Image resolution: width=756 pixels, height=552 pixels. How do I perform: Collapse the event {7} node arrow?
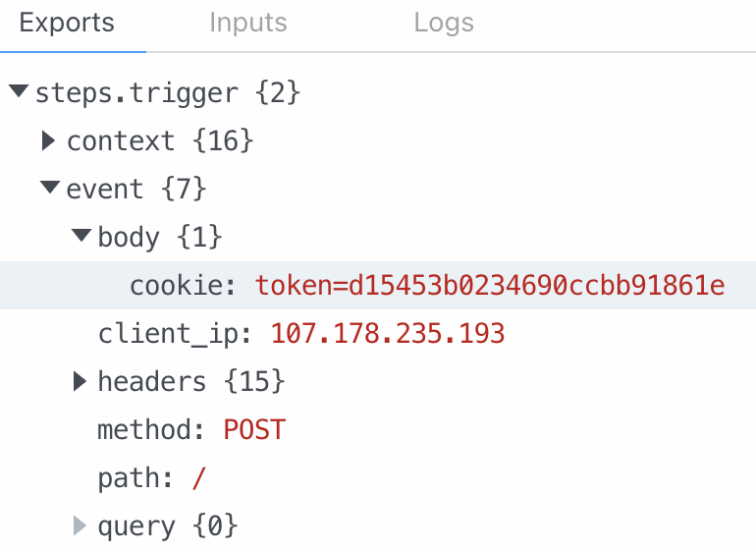(x=50, y=187)
